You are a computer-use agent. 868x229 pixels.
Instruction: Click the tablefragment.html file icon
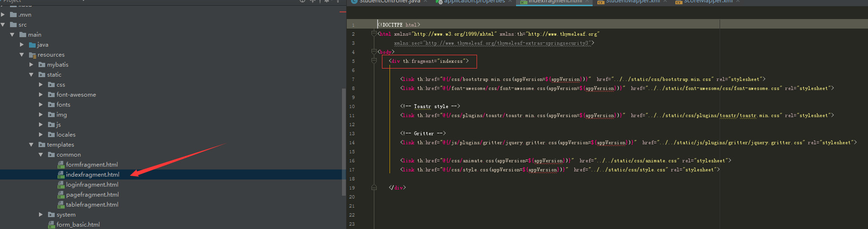(61, 205)
